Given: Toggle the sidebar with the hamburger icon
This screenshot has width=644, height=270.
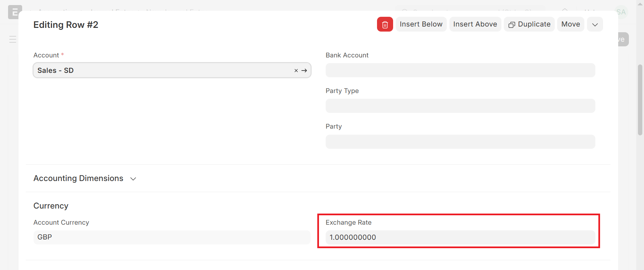Looking at the screenshot, I should tap(13, 39).
